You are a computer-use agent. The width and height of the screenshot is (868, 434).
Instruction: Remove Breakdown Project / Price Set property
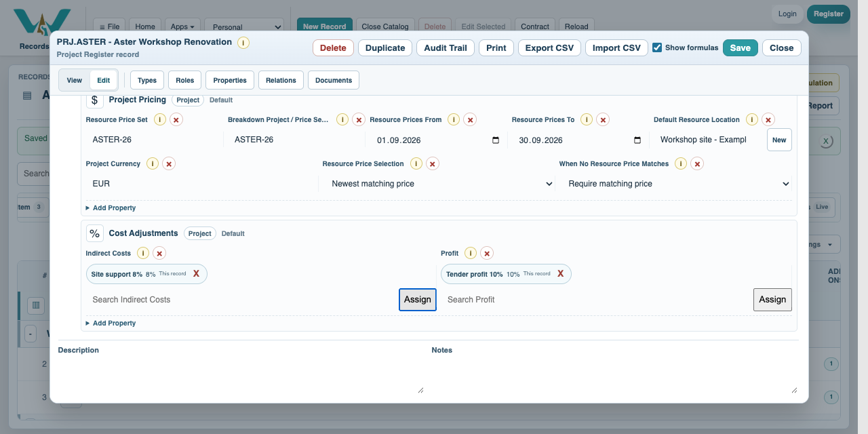point(359,119)
